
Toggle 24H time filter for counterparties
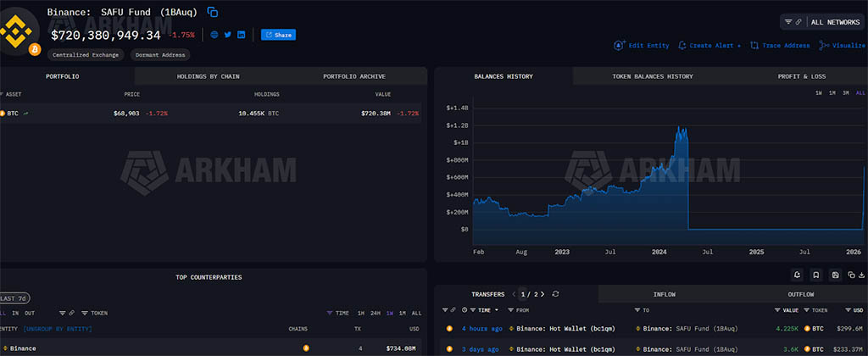pos(376,313)
